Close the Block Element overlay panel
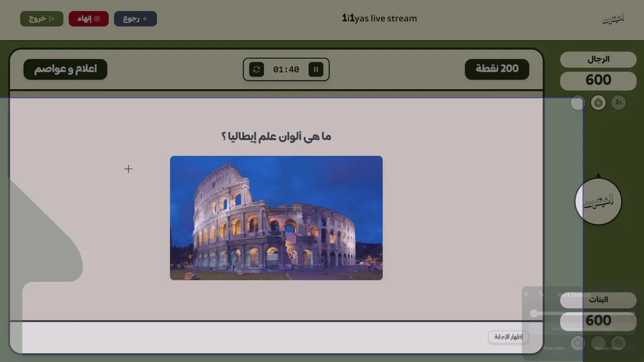 (526, 294)
